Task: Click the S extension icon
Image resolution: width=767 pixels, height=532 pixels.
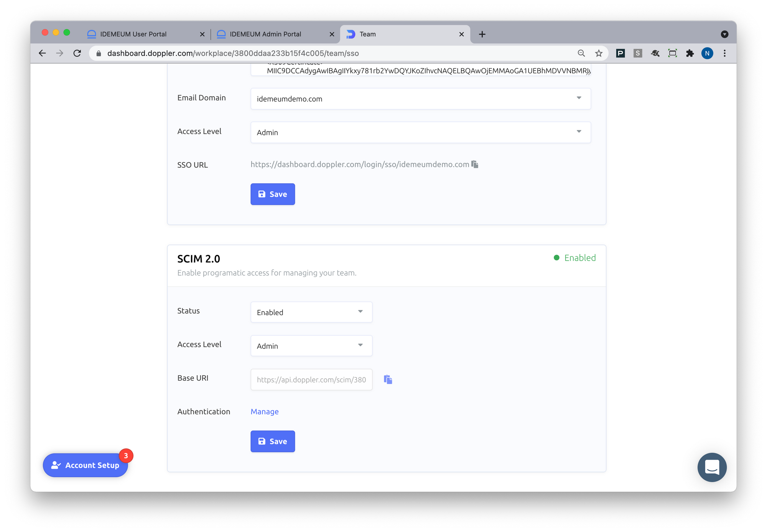Action: [638, 53]
